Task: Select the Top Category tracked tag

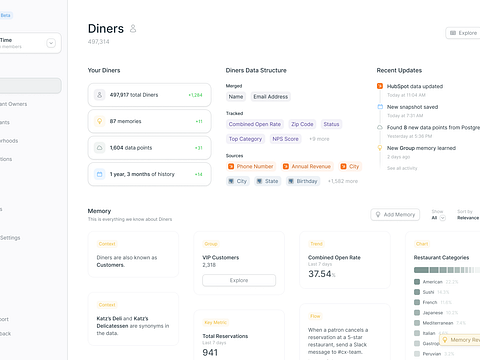Action: point(245,139)
